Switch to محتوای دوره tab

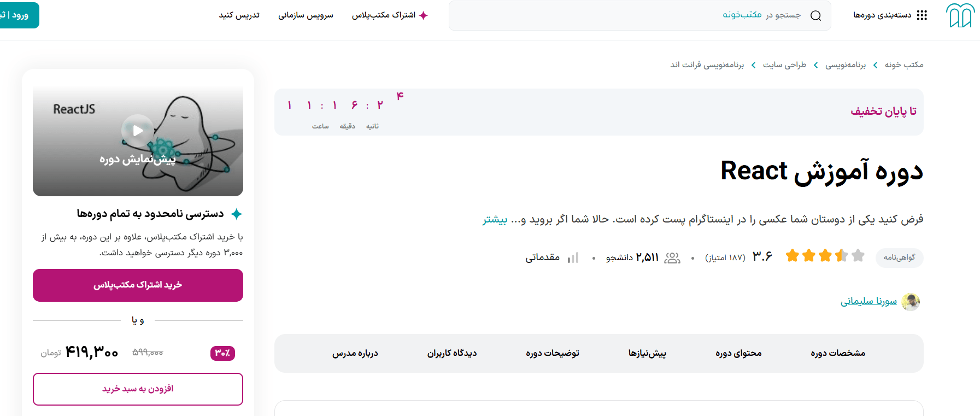pos(738,353)
